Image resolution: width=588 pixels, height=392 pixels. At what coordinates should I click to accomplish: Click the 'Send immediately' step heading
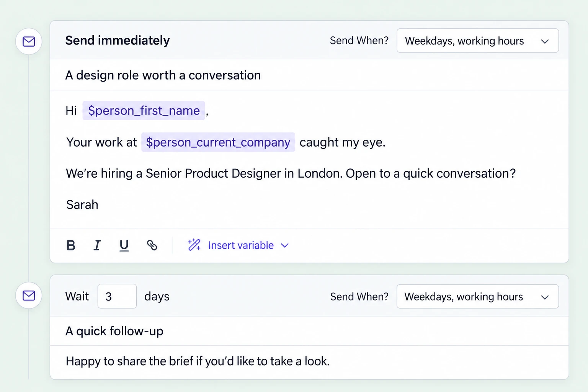[118, 41]
